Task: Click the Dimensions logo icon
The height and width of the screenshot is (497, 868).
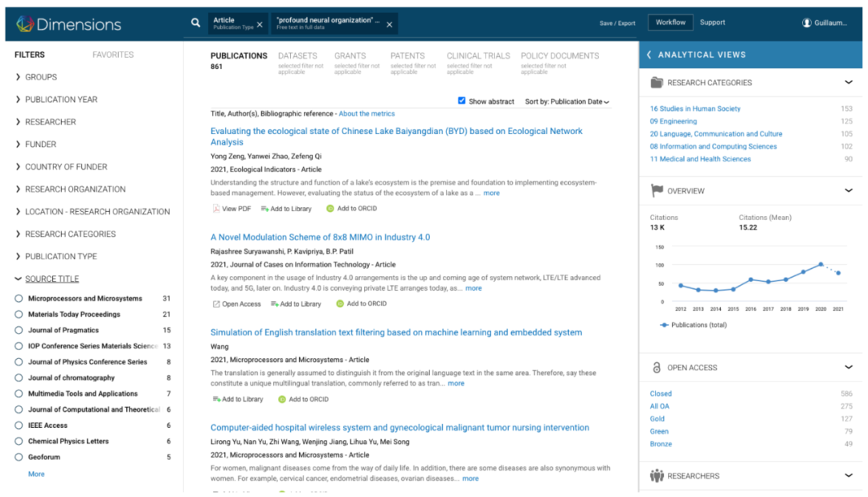Action: [24, 24]
